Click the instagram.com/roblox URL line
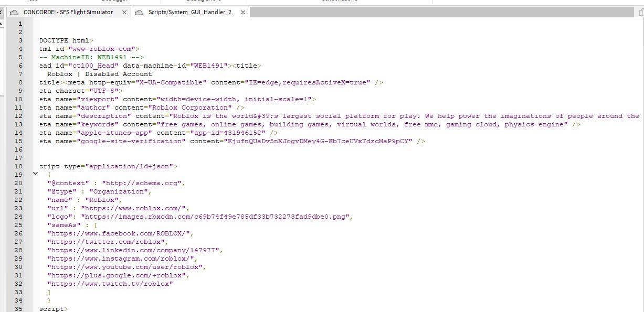The height and width of the screenshot is (312, 644). [123, 259]
